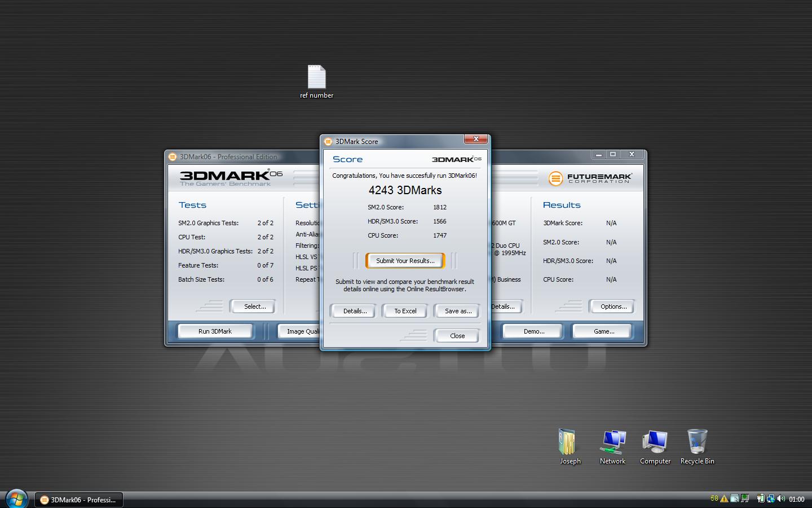Image resolution: width=812 pixels, height=508 pixels.
Task: Click the CPU Score value 1747
Action: point(440,235)
